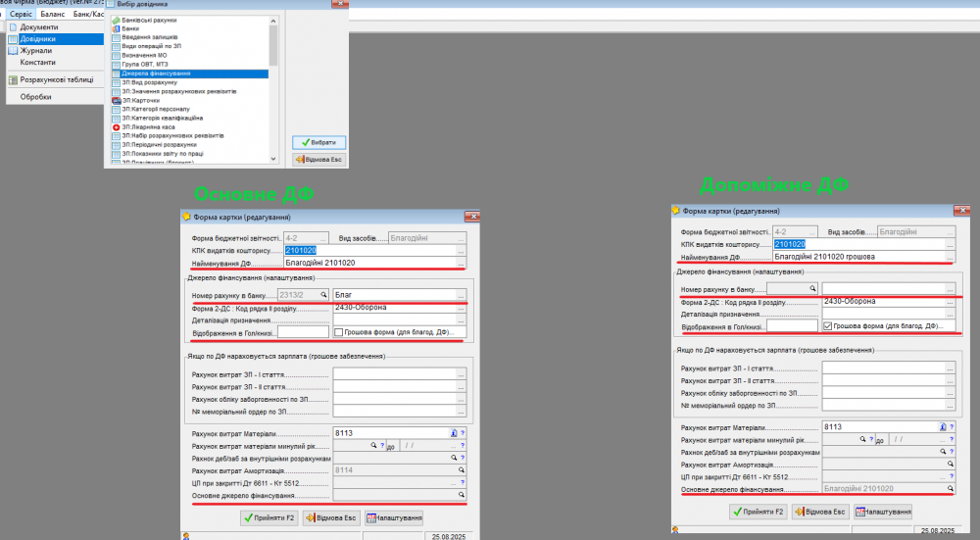This screenshot has width=980, height=540.
Task: Click search icon in left 'Номер рахунку в банку'
Action: click(x=322, y=293)
